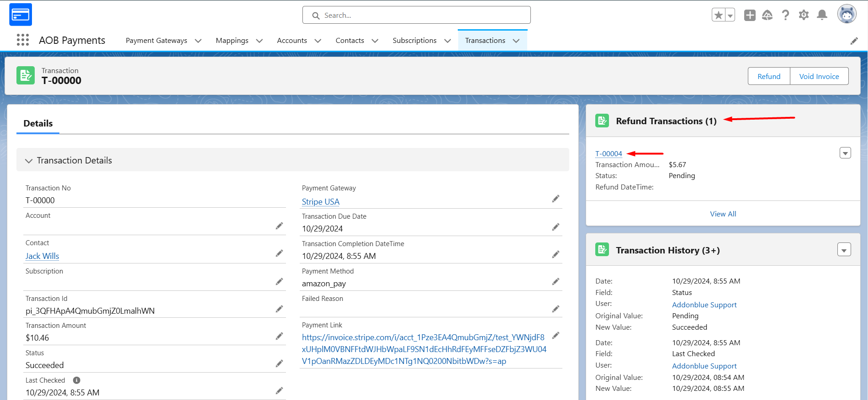Edit the Payment Gateway pencil icon

(x=556, y=199)
